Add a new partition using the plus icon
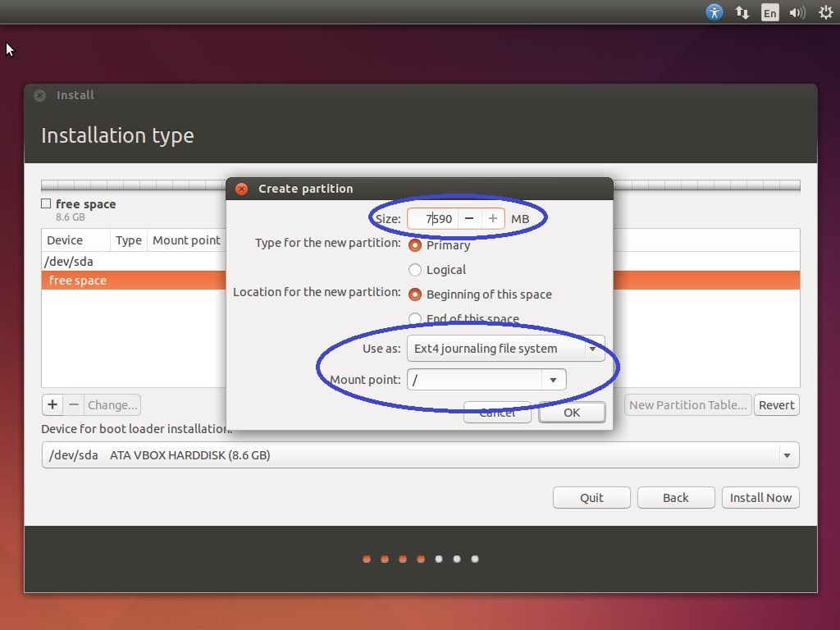 click(x=52, y=404)
